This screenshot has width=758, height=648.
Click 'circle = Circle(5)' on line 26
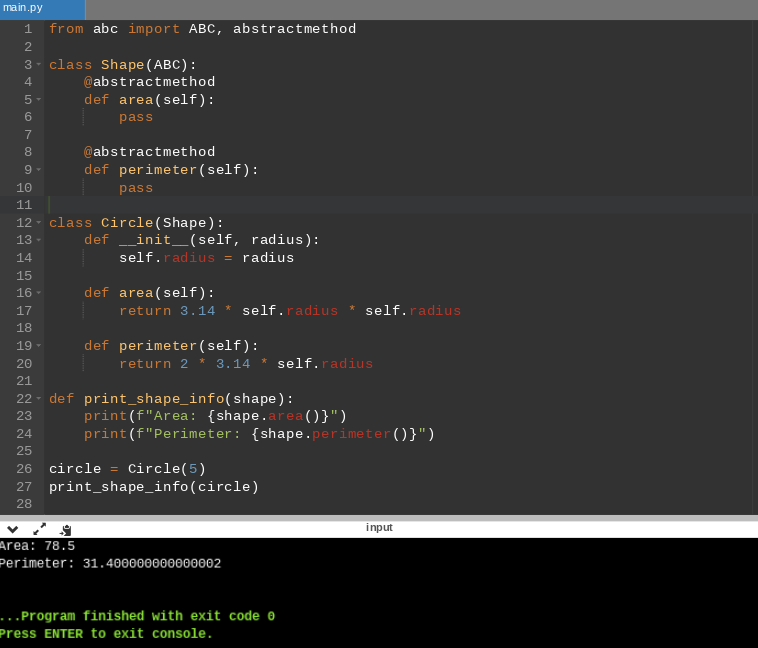127,469
